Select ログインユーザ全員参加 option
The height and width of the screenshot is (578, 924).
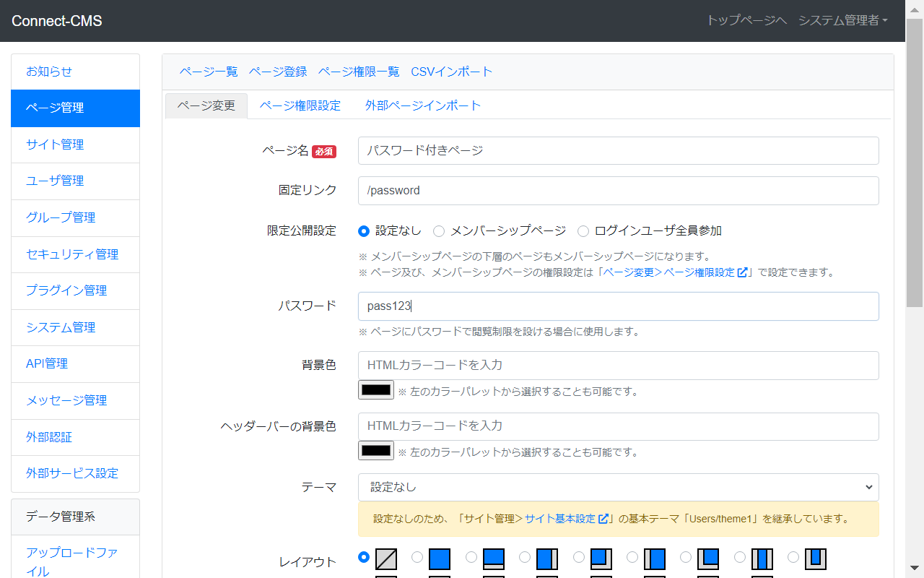click(x=583, y=231)
